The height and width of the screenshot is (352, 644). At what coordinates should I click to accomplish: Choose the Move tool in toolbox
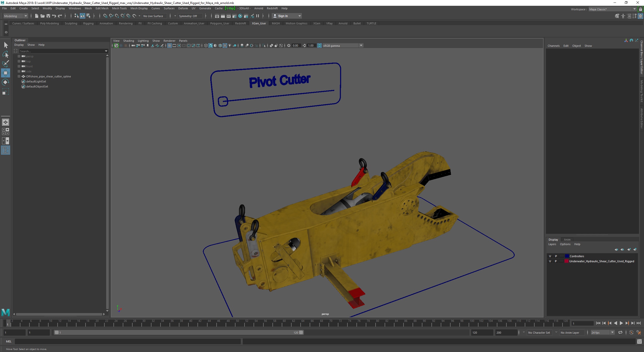[6, 73]
